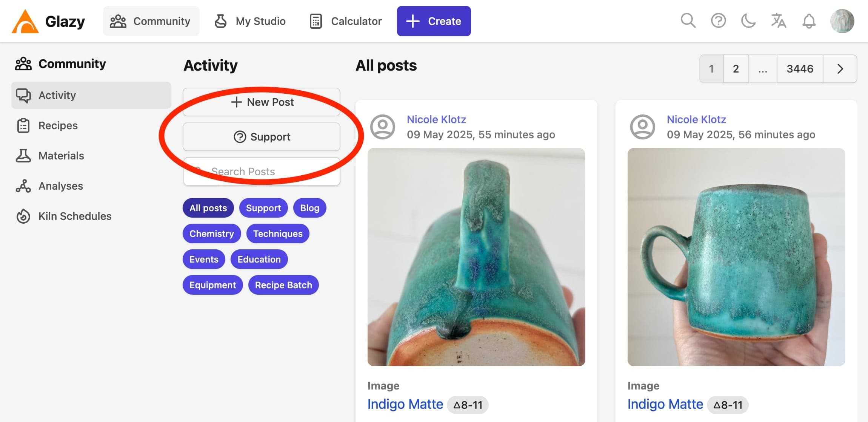Open notifications via the bell icon
Screen dimensions: 868x422
coord(809,21)
